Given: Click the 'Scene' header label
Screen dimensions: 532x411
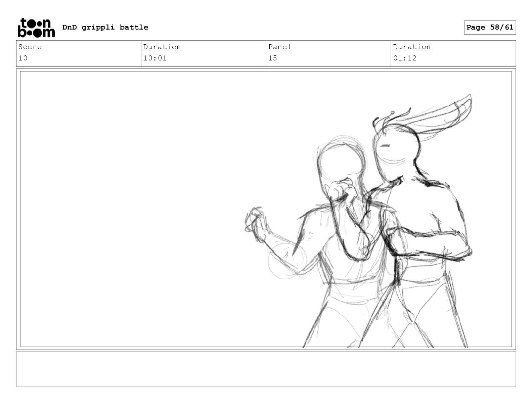Looking at the screenshot, I should click(x=30, y=47).
